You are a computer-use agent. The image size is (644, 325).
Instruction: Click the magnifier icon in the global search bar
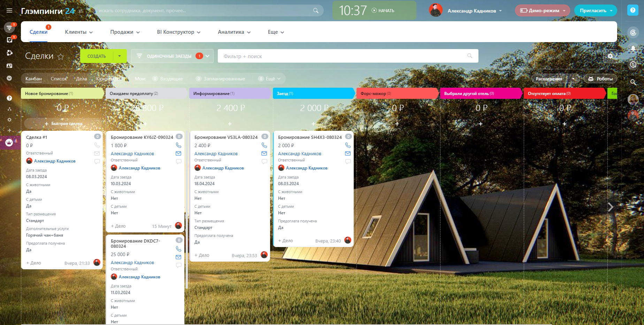coord(316,10)
